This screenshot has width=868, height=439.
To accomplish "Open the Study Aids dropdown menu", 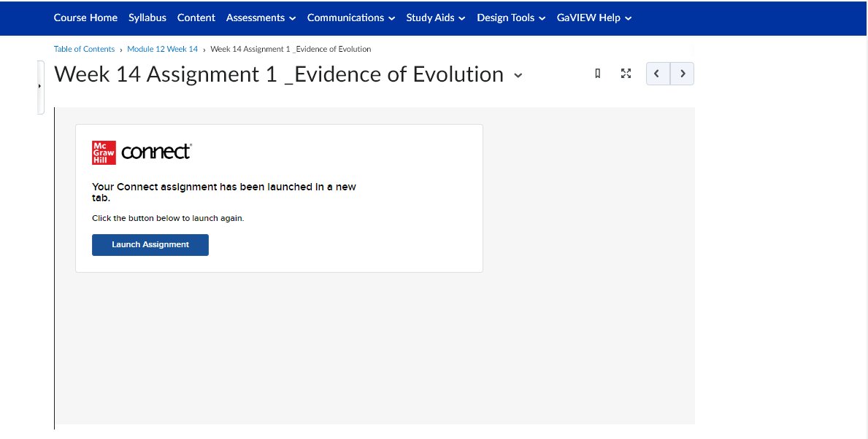I will tap(436, 18).
